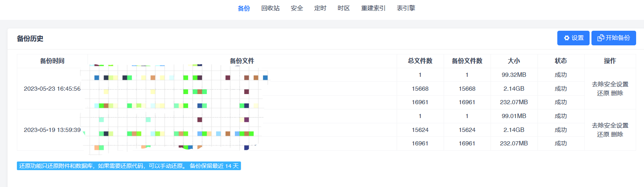Screen dimensions: 644x187
Task: Click the 大小 column header
Action: coord(514,61)
